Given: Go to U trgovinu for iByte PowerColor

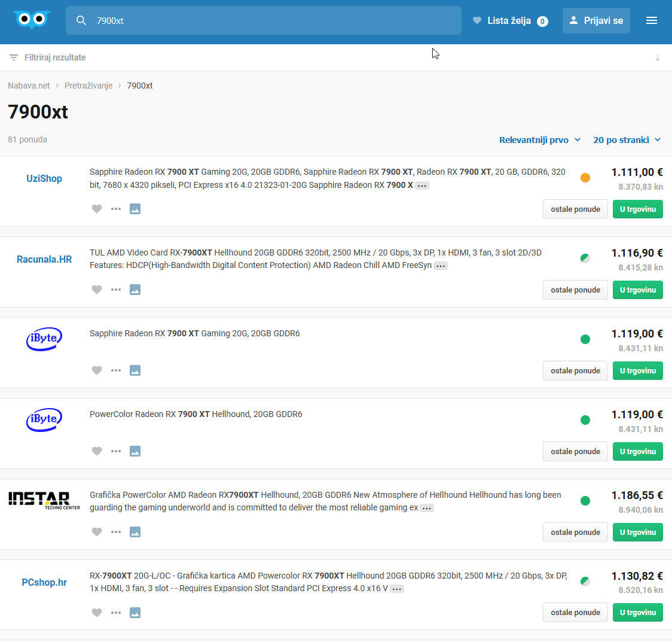Looking at the screenshot, I should tap(638, 451).
